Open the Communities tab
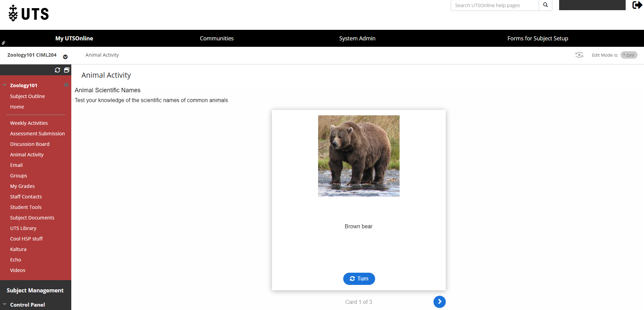This screenshot has height=310, width=644. coord(217,38)
